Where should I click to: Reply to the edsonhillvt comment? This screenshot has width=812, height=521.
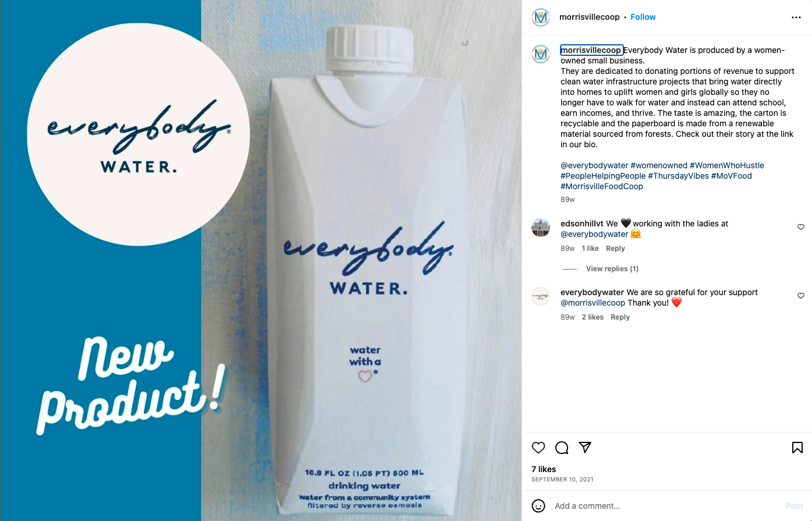click(x=615, y=249)
